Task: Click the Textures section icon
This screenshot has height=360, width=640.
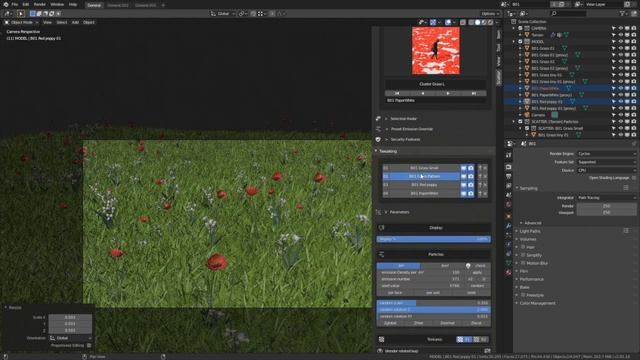Action: tap(382, 339)
